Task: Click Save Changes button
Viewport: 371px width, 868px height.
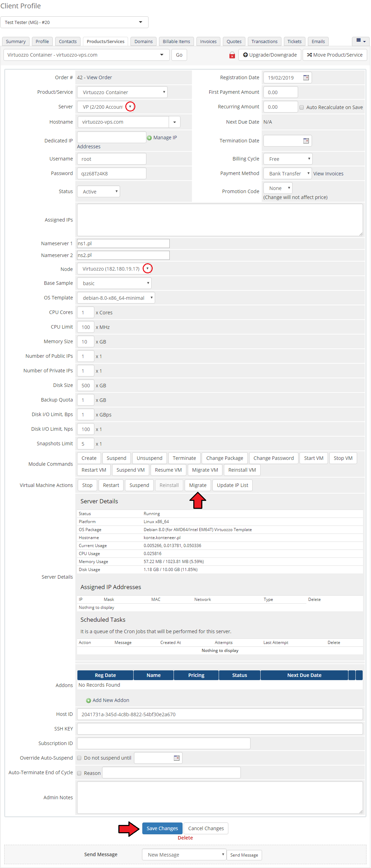Action: [162, 828]
